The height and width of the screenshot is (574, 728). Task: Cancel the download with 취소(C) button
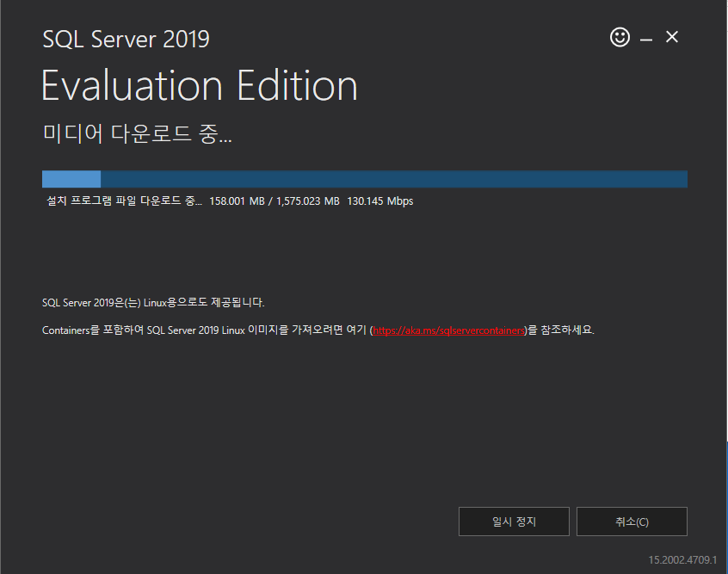click(632, 522)
